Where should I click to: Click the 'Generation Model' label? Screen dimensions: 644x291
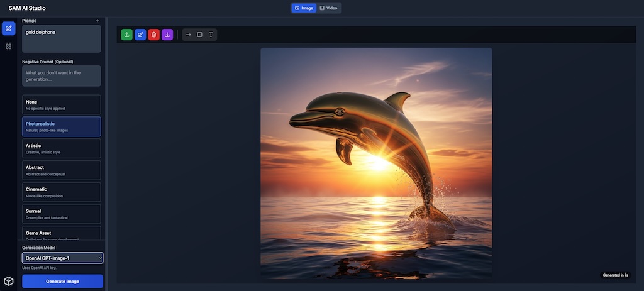(38, 248)
